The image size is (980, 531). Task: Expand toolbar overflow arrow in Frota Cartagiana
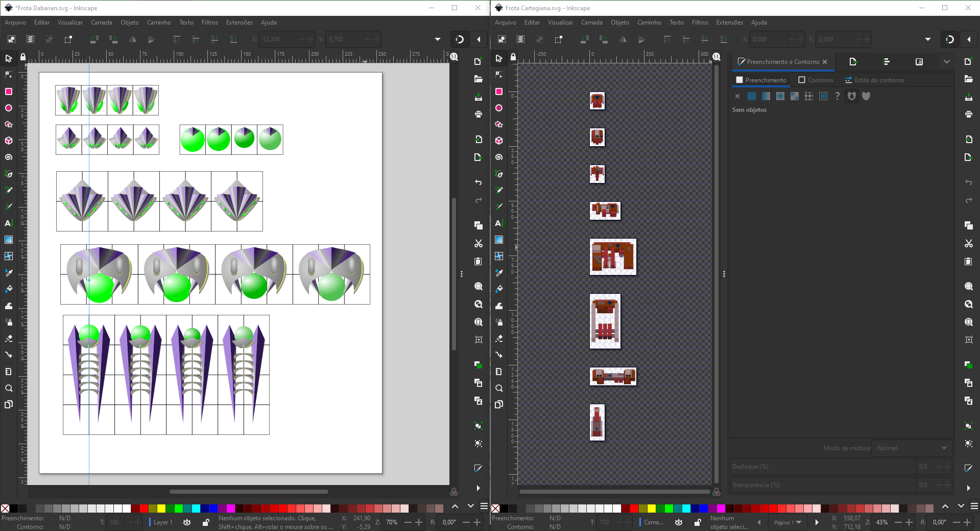pos(927,39)
